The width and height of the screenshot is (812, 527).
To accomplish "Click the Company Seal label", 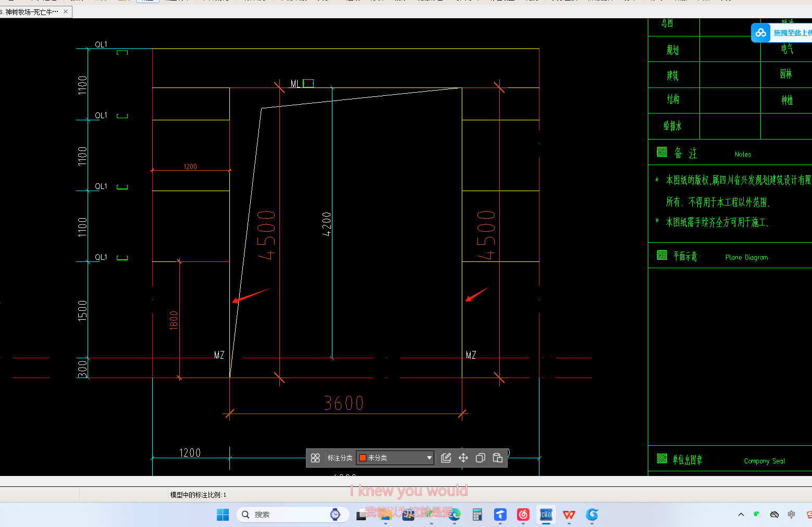I will 764,461.
